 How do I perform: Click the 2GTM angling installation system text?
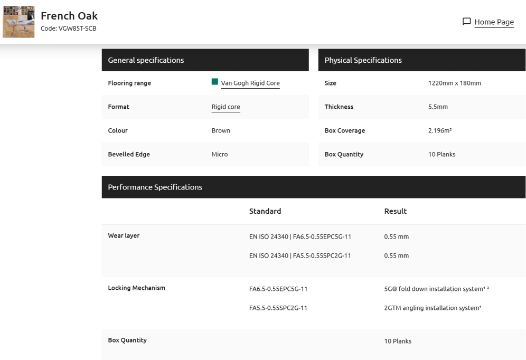coord(433,308)
